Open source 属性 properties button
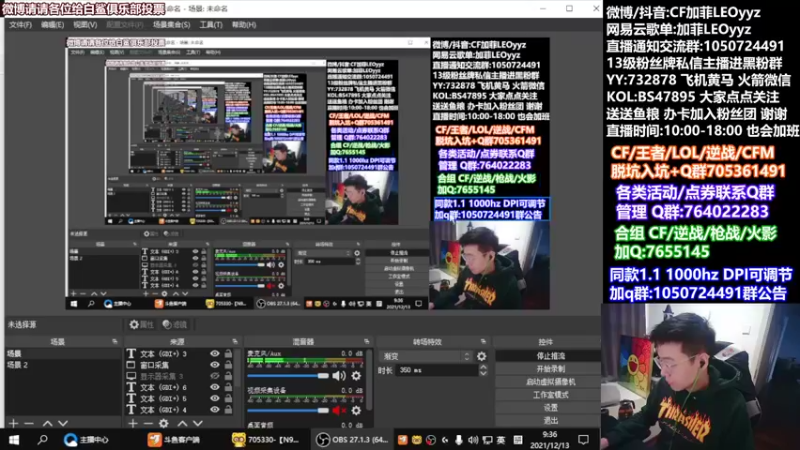800x450 pixels. pyautogui.click(x=141, y=324)
